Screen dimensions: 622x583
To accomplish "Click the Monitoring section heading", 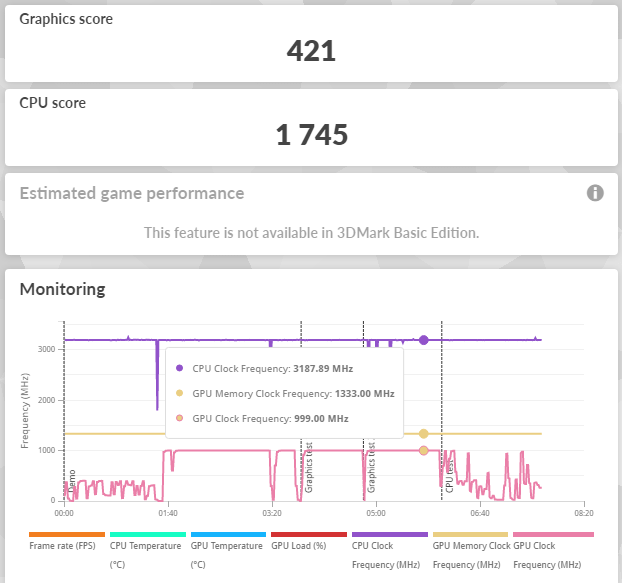I will click(x=62, y=289).
